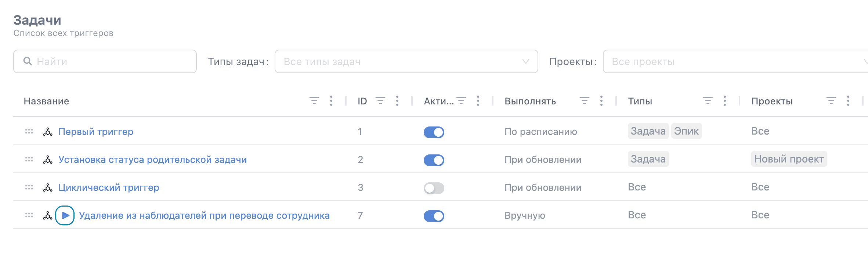Click Задача tag in Установка статуса row

click(x=648, y=159)
